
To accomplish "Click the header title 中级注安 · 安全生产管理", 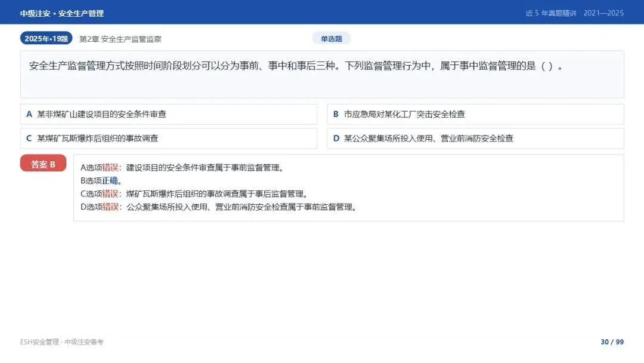I will click(x=61, y=14).
